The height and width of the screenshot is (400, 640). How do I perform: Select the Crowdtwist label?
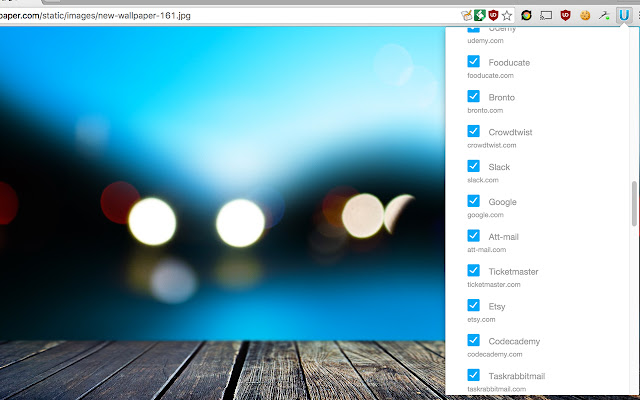(x=510, y=132)
